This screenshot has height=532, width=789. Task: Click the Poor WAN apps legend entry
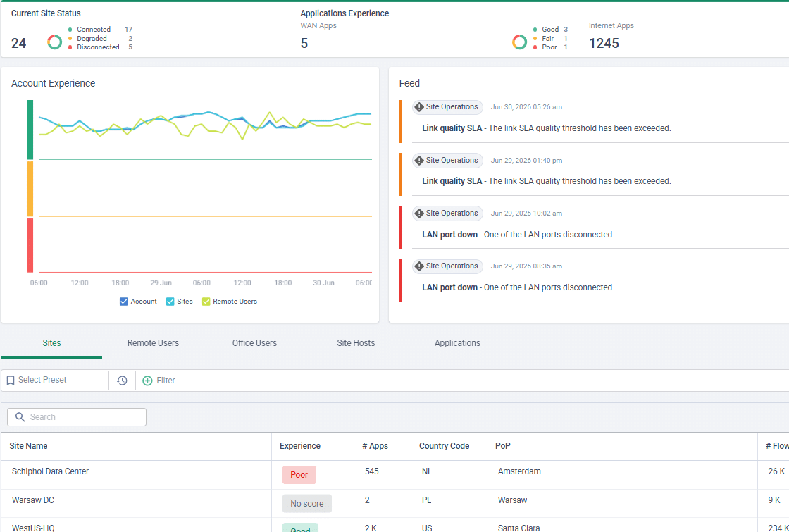[550, 47]
